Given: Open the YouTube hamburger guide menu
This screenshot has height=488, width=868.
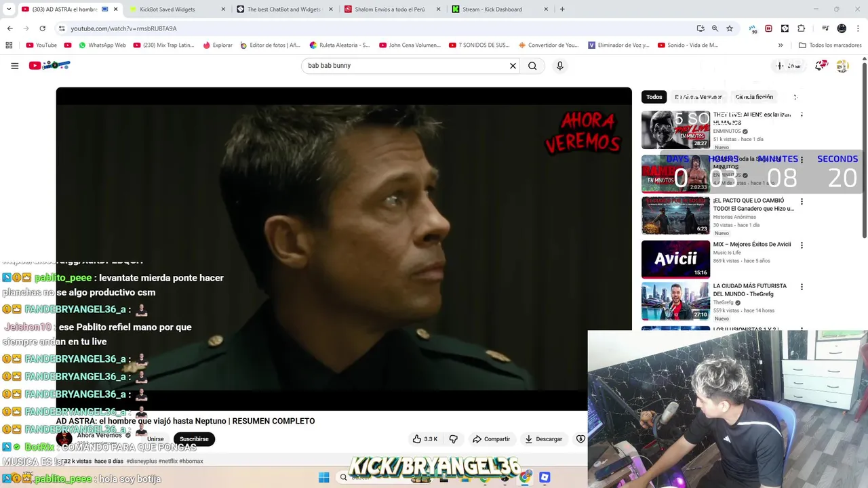Looking at the screenshot, I should click(14, 66).
